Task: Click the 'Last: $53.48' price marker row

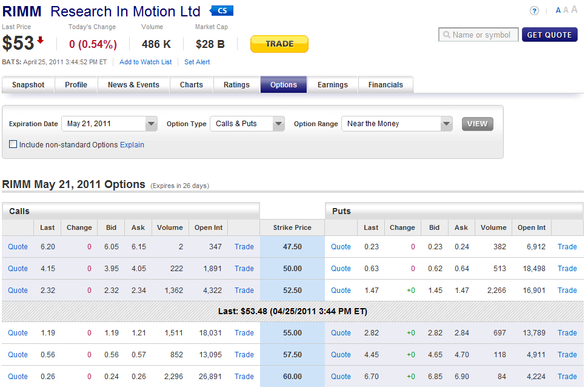Action: pyautogui.click(x=293, y=311)
